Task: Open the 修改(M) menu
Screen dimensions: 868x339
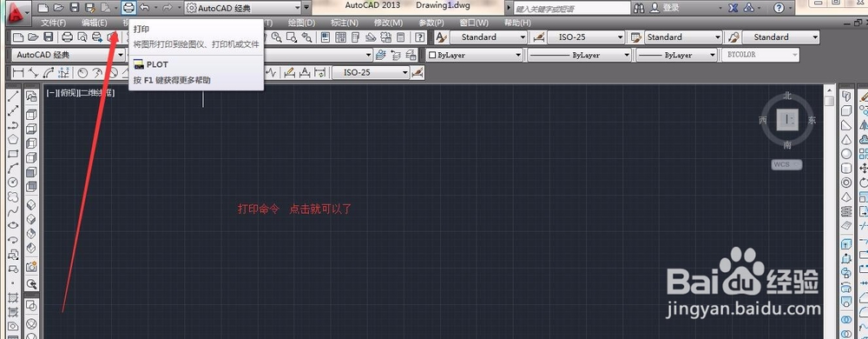Action: [x=388, y=23]
